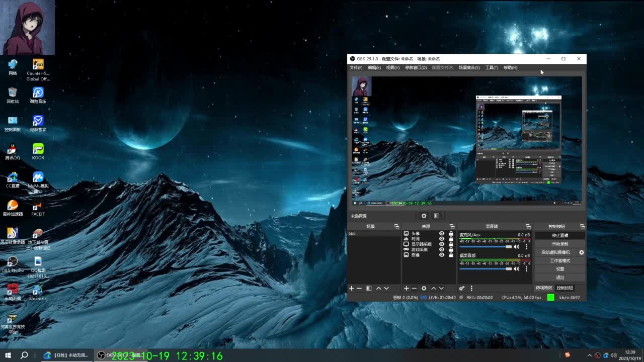Hide the 图像 source via eye icon
The width and height of the screenshot is (644, 362).
pyautogui.click(x=442, y=255)
